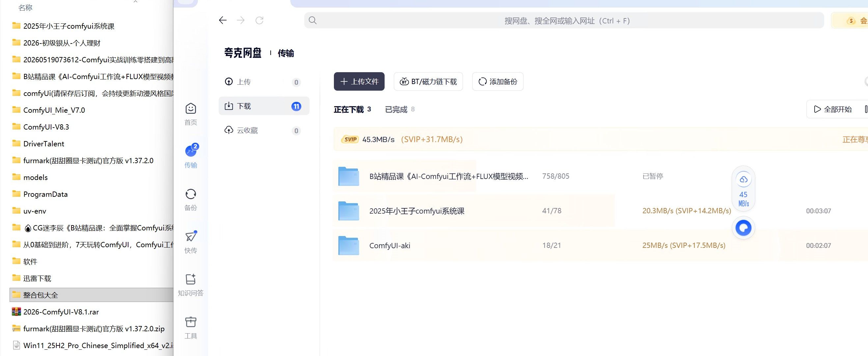Viewport: 868px width, 356px height.
Task: Click the uv-env folder icon in Explorer
Action: tap(16, 211)
